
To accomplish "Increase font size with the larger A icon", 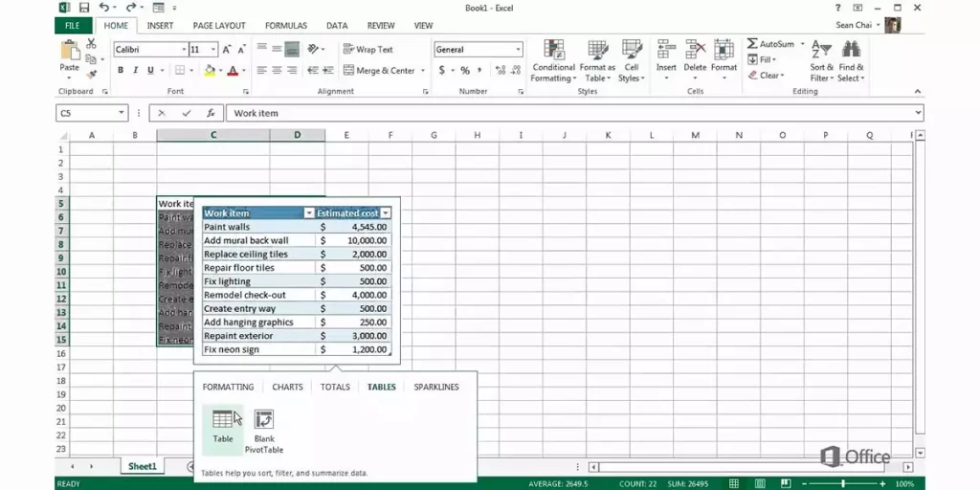I will point(227,50).
